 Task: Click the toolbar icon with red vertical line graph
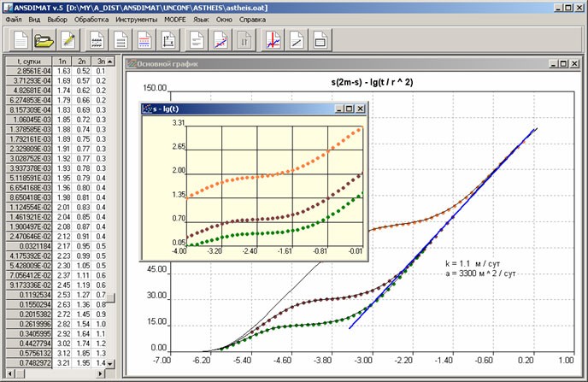point(273,39)
